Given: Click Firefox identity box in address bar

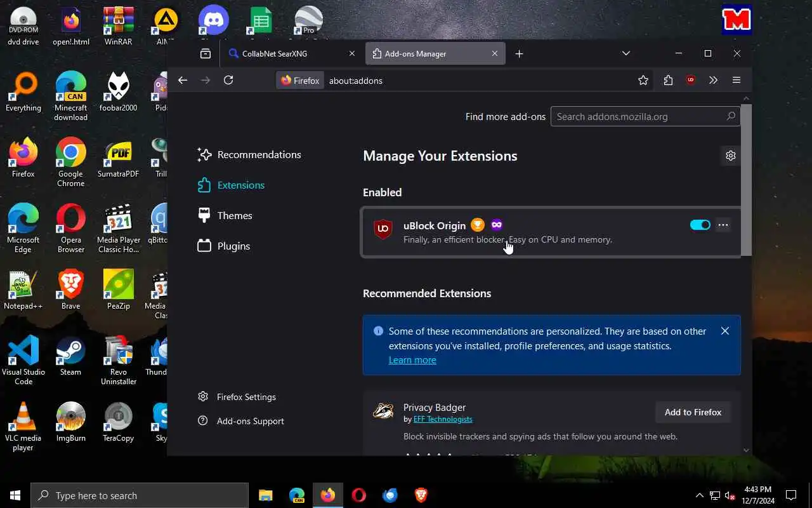Looking at the screenshot, I should click(301, 81).
